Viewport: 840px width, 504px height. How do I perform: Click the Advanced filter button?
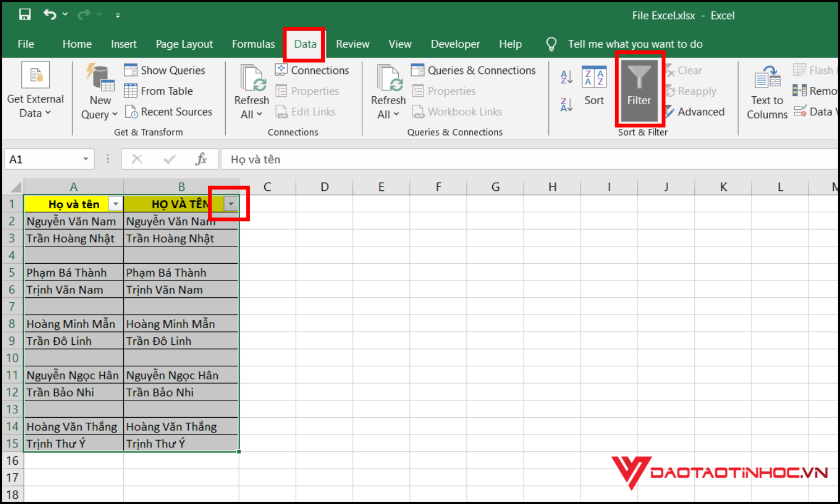(x=695, y=111)
